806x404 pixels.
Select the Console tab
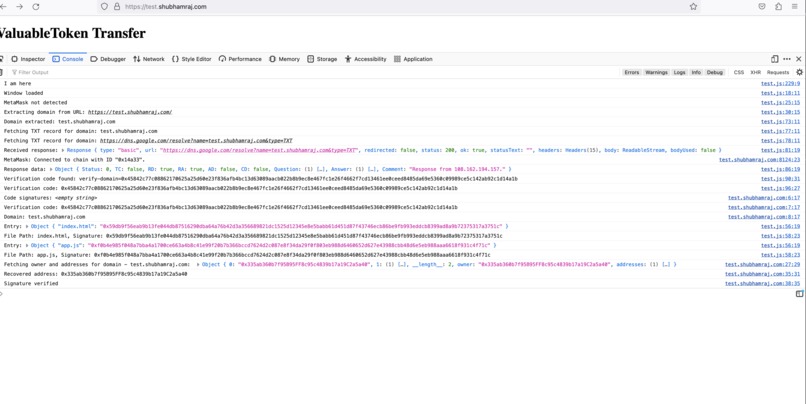coord(68,59)
